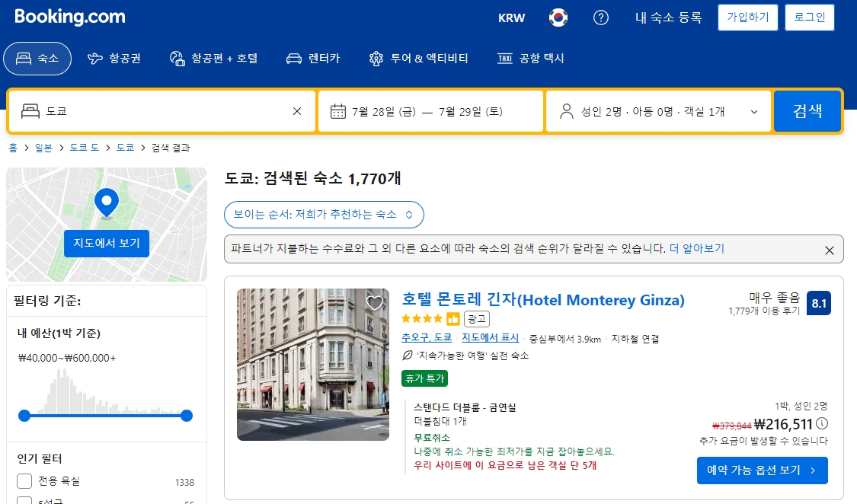
Task: Click 내 숙소 등록 link
Action: click(x=668, y=18)
